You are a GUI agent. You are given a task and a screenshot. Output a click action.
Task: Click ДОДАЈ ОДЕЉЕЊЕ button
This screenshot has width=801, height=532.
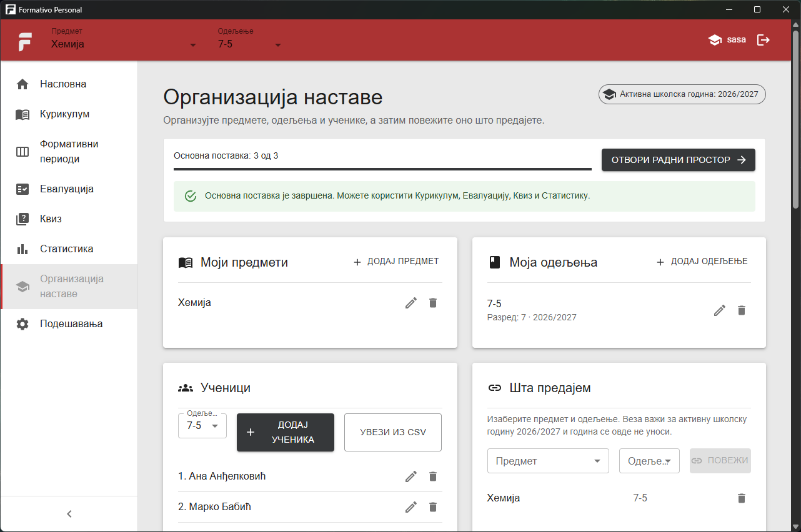click(702, 262)
